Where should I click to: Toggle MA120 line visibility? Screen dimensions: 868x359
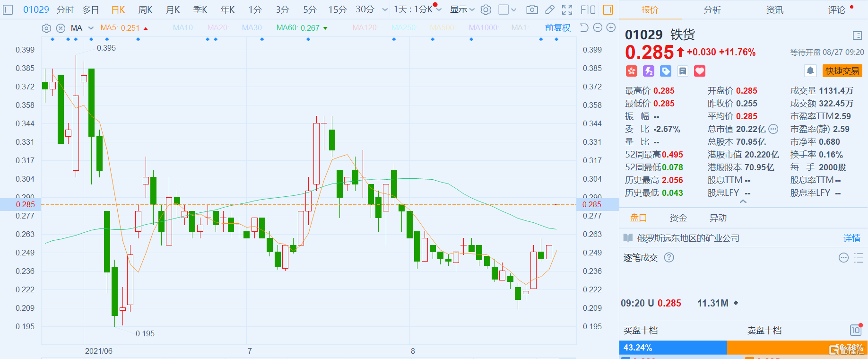(365, 28)
